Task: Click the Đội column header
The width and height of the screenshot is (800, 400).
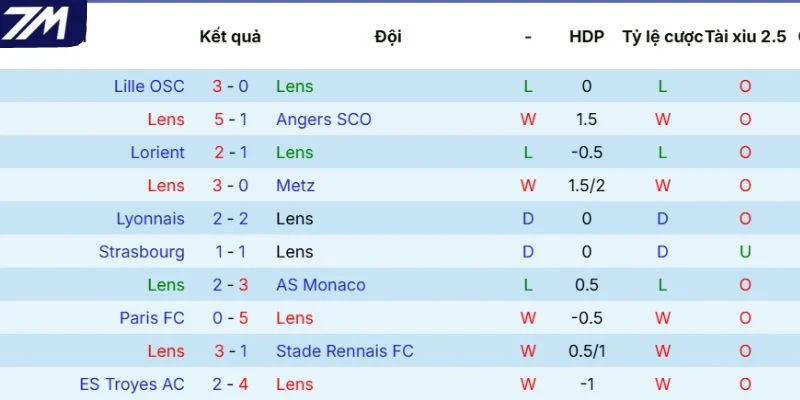Action: tap(388, 36)
